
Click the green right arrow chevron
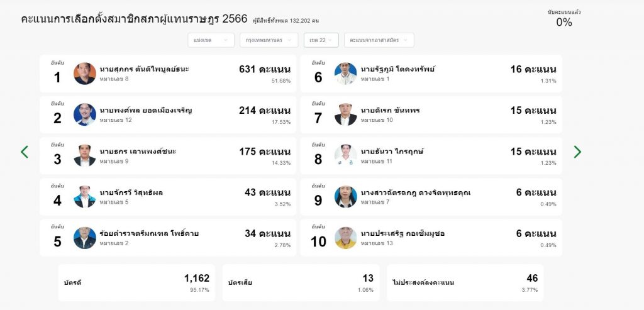click(577, 152)
